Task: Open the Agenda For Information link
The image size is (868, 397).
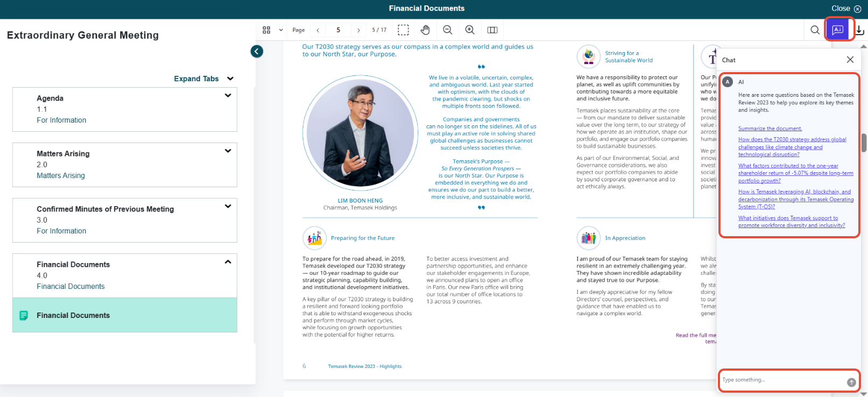Action: (61, 120)
